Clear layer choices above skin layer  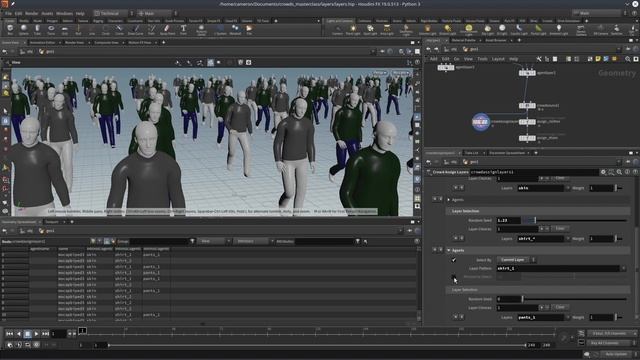point(560,178)
